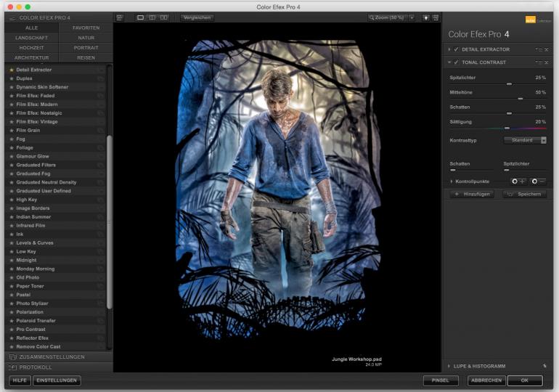The image size is (559, 392).
Task: Open the EINSTELLUNGEN settings button
Action: click(x=57, y=380)
